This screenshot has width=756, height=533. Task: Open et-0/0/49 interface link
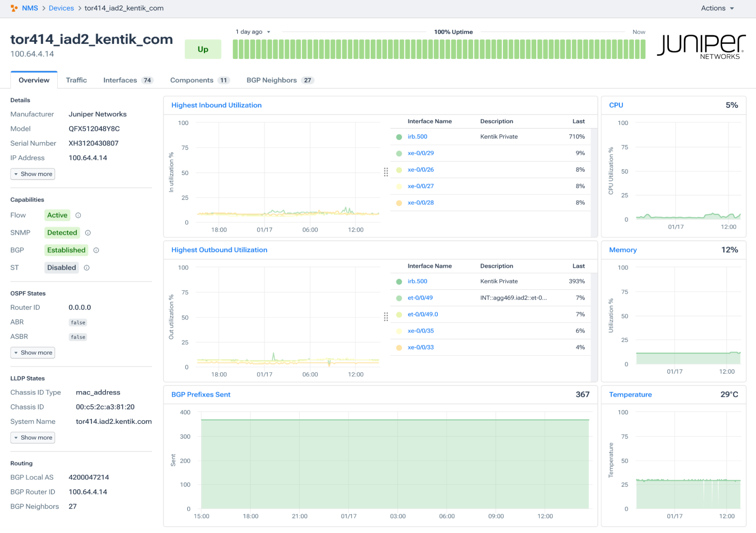click(x=420, y=298)
